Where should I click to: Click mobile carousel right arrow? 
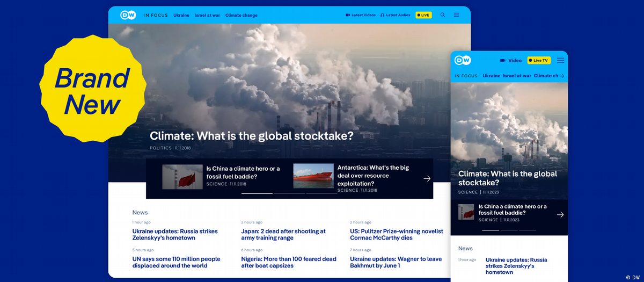560,214
